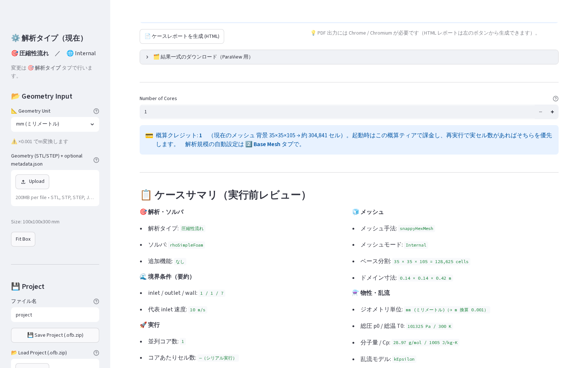This screenshot has width=588, height=368.
Task: Open the Geometry Unit mm dropdown
Action: click(x=55, y=124)
